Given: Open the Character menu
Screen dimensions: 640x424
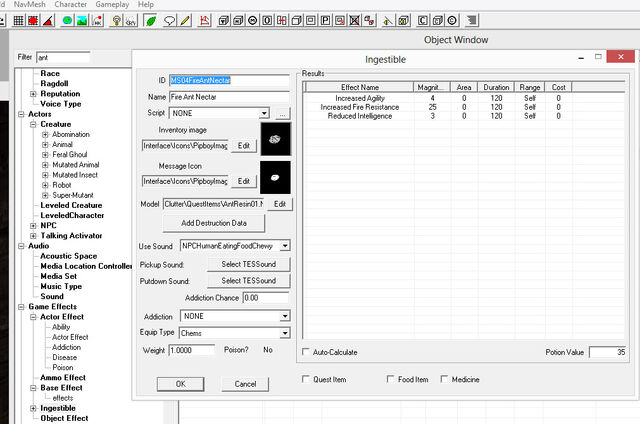Looking at the screenshot, I should [x=71, y=4].
